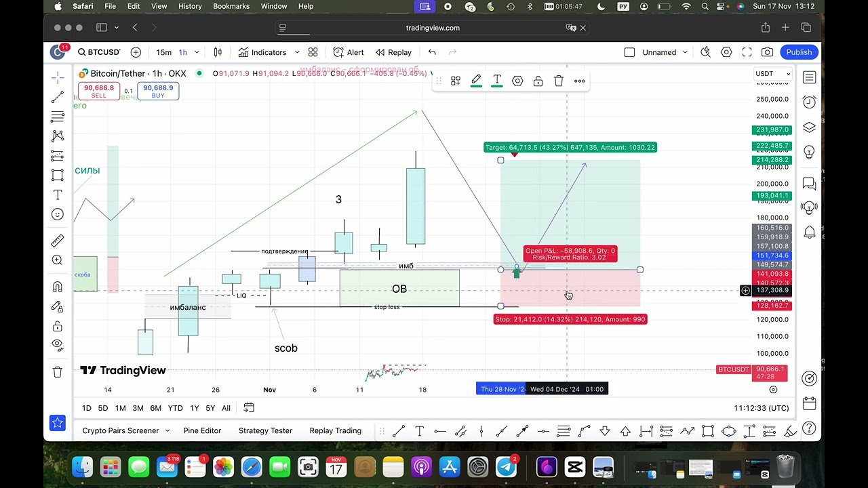
Task: Open favorites star toolbar button
Action: 58,423
